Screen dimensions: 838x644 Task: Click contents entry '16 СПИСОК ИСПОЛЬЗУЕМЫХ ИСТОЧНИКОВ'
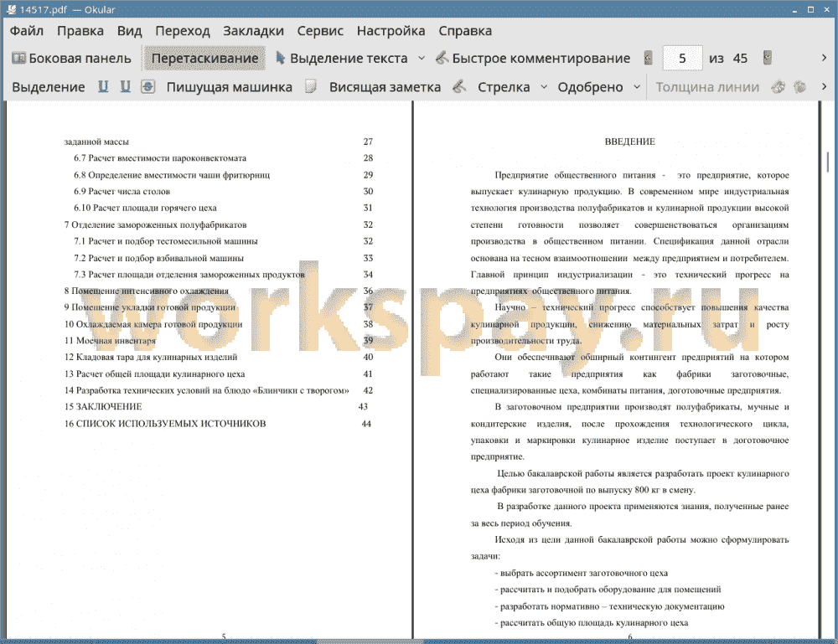coord(165,424)
